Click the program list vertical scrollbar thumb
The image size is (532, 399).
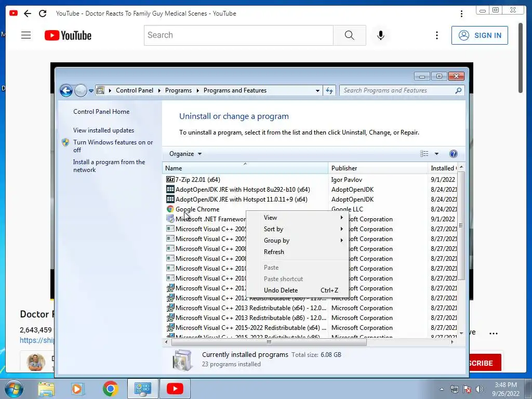[x=460, y=225]
